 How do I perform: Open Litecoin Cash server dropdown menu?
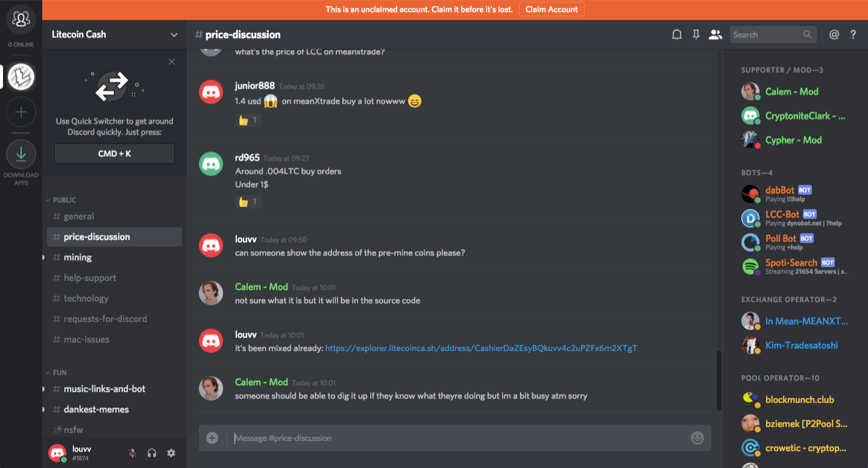click(115, 34)
